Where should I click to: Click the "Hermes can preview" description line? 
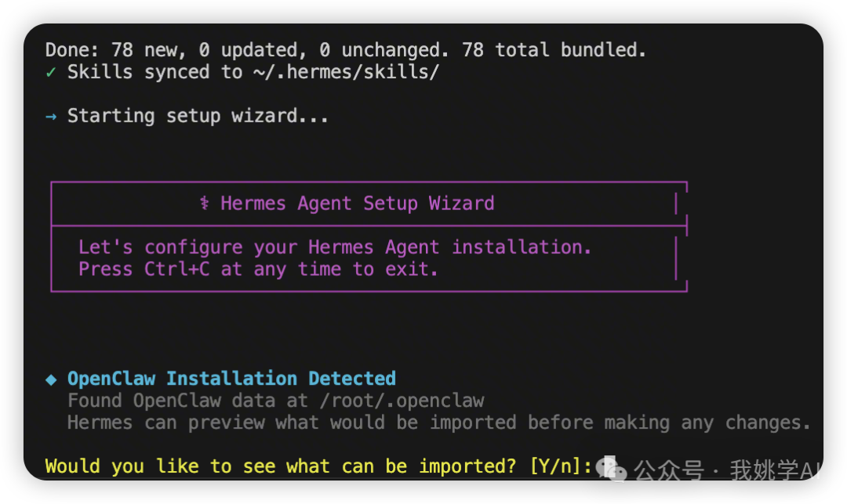point(438,422)
